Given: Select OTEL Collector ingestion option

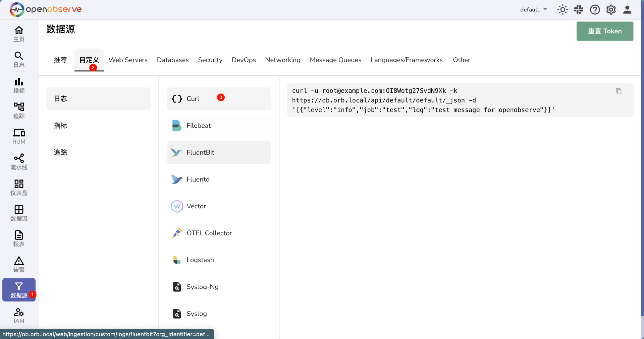Looking at the screenshot, I should coord(219,233).
